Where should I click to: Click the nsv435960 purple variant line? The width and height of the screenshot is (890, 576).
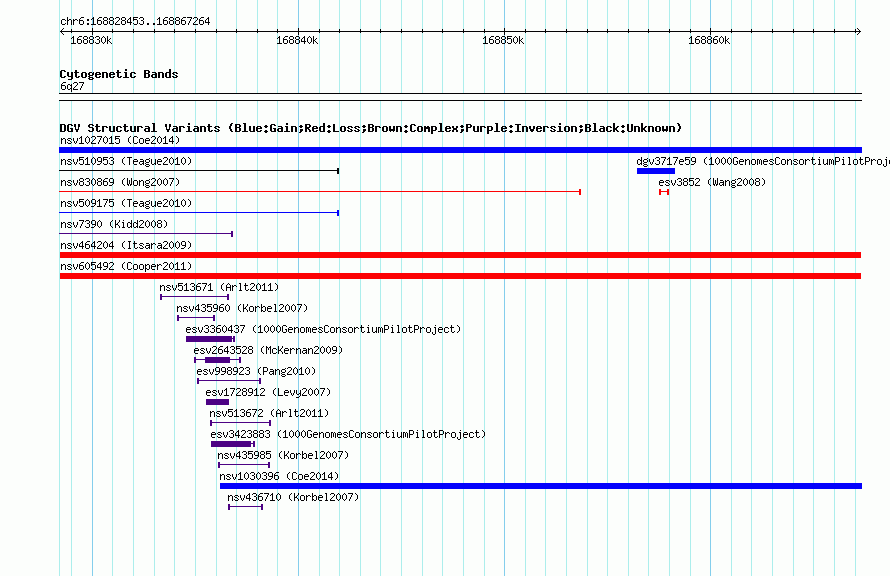pos(196,318)
